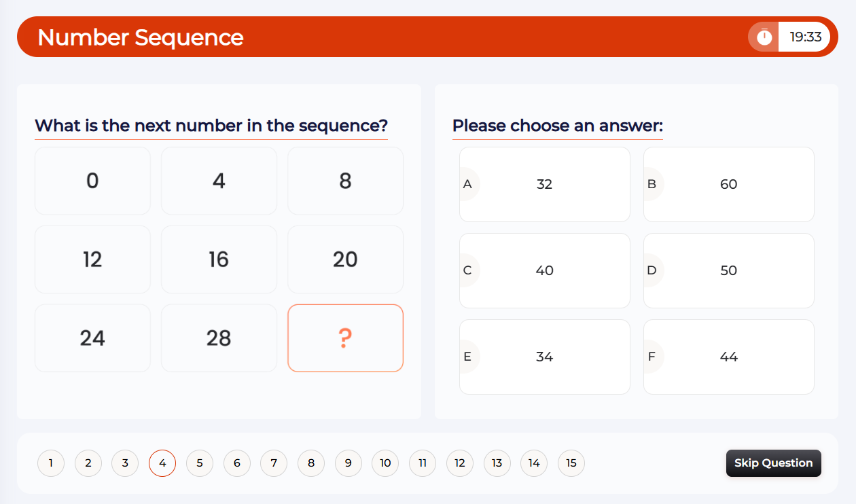Viewport: 856px width, 504px height.
Task: Jump to question 2
Action: point(88,463)
